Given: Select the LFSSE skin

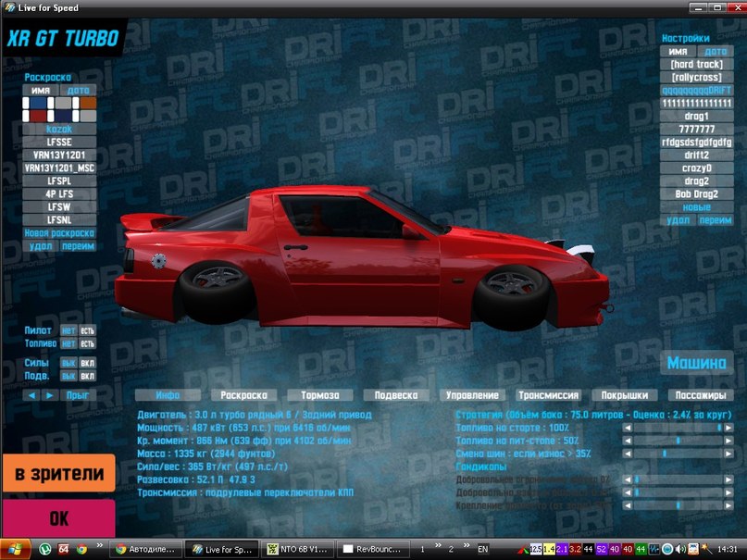Looking at the screenshot, I should pos(59,143).
